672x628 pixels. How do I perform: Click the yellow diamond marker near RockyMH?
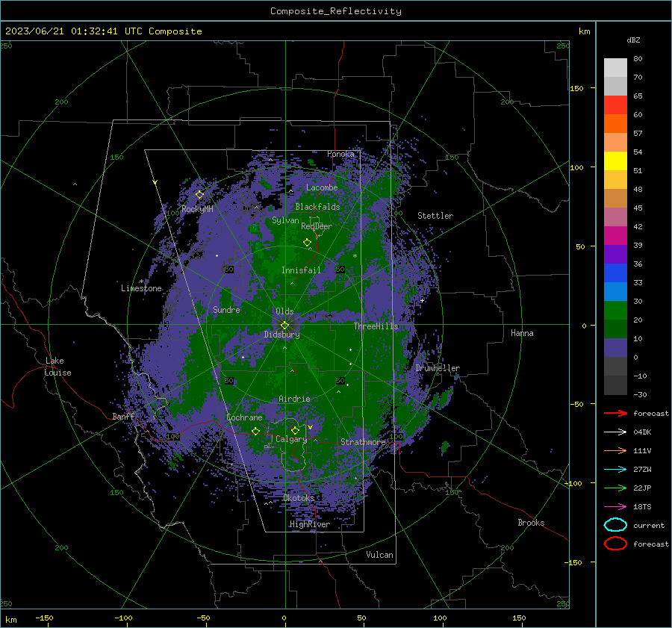[x=199, y=195]
